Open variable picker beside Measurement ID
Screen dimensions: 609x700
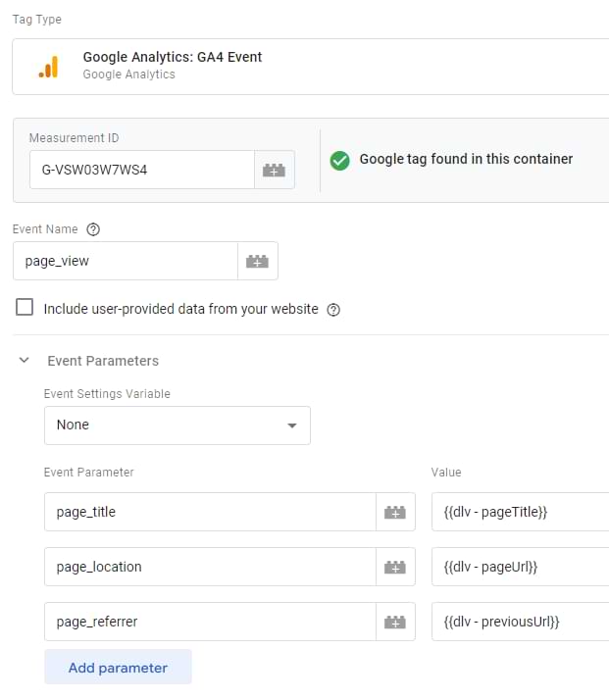(274, 170)
